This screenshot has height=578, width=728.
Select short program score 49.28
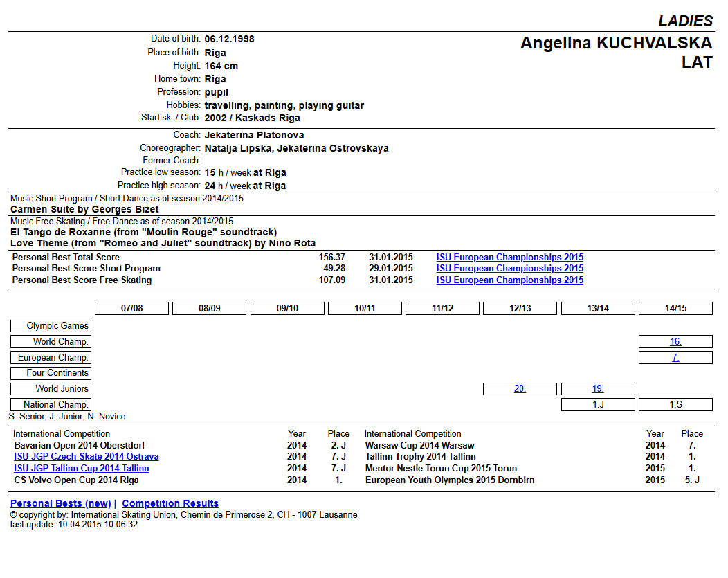[334, 269]
